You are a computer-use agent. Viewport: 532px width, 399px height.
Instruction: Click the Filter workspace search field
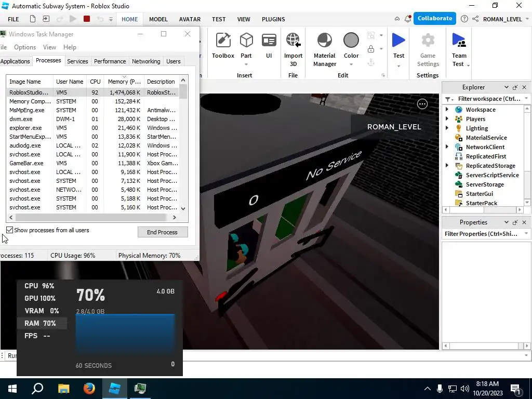488,99
